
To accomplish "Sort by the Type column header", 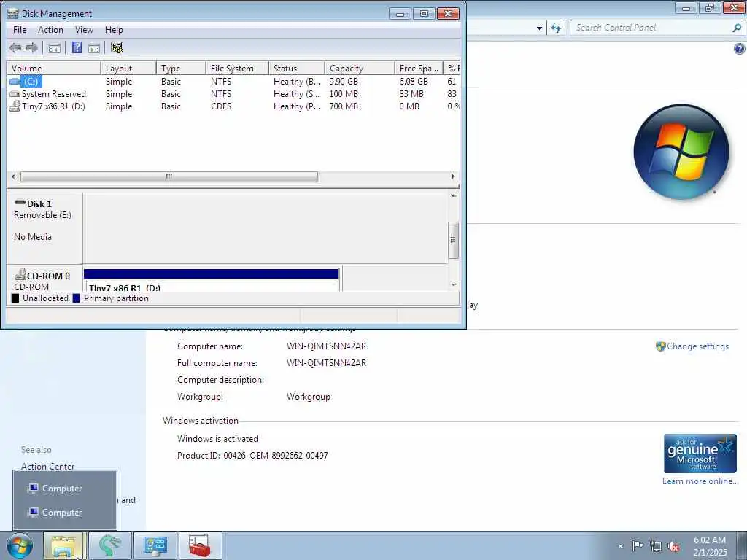I will click(181, 68).
